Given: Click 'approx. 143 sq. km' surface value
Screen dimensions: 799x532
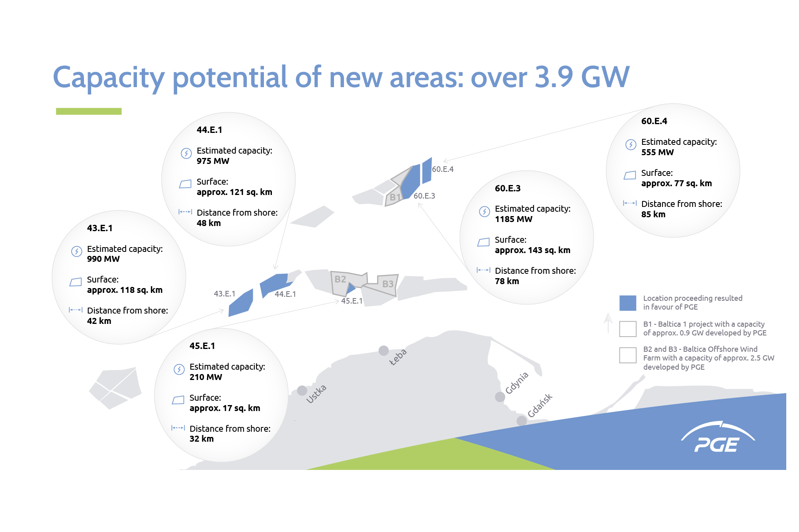Looking at the screenshot, I should 533,250.
